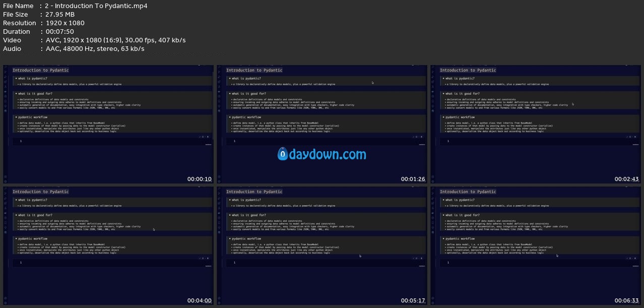Click the audio info "AAC, 48000 Hz, stereo, 63 kb/s"
The width and height of the screenshot is (644, 308).
pos(95,48)
